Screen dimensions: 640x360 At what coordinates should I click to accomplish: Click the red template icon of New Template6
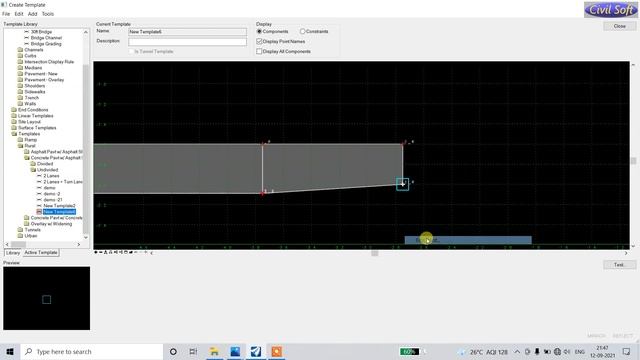[39, 212]
